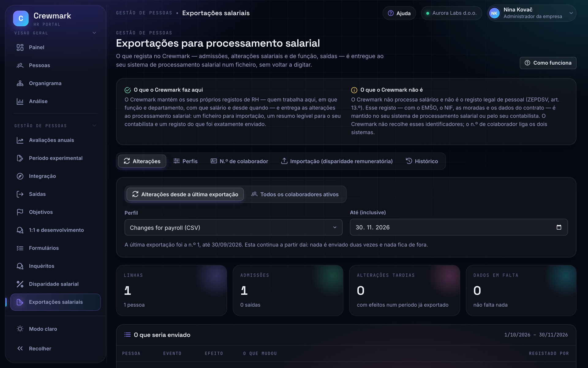This screenshot has width=588, height=368.
Task: Open Análise in sidebar
Action: [x=55, y=101]
